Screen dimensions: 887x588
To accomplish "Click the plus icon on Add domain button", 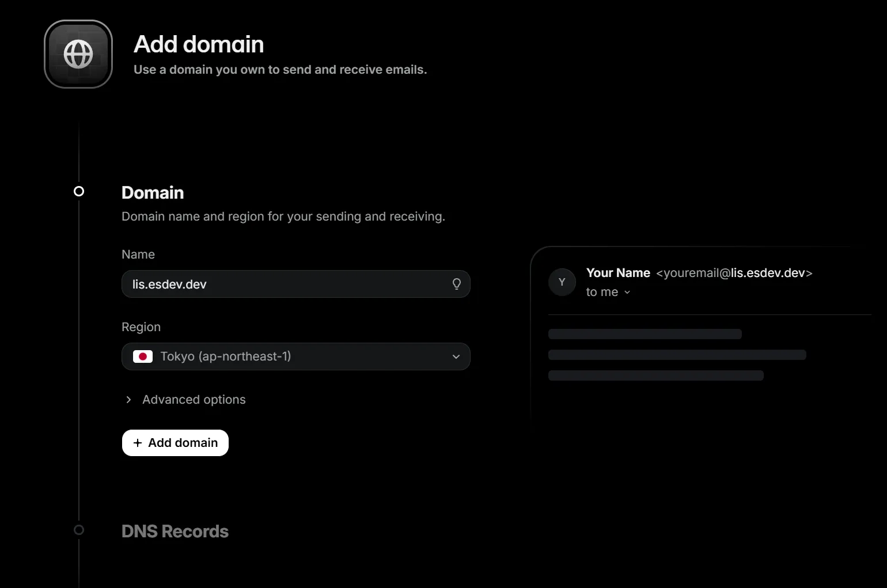I will [138, 443].
